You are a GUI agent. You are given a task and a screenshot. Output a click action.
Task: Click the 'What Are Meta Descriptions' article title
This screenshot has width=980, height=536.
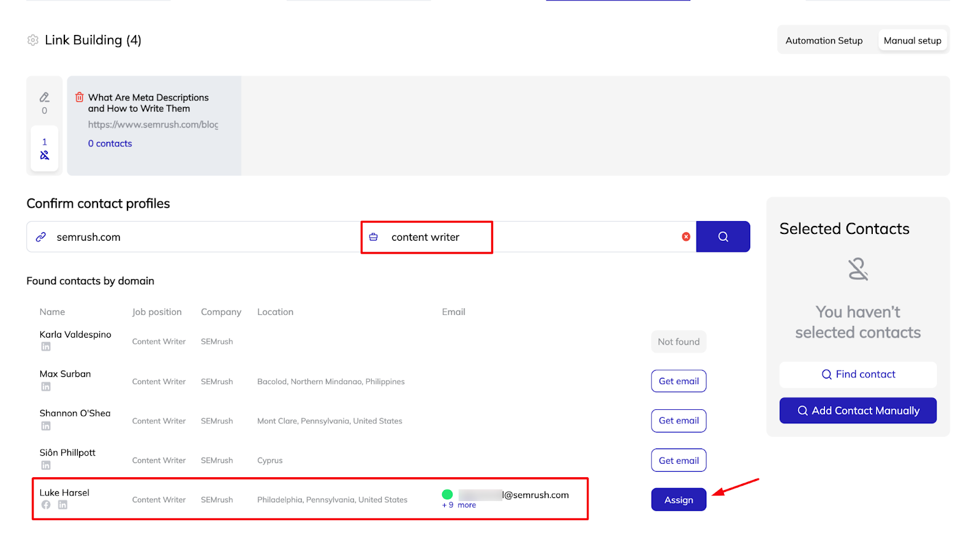click(x=148, y=103)
